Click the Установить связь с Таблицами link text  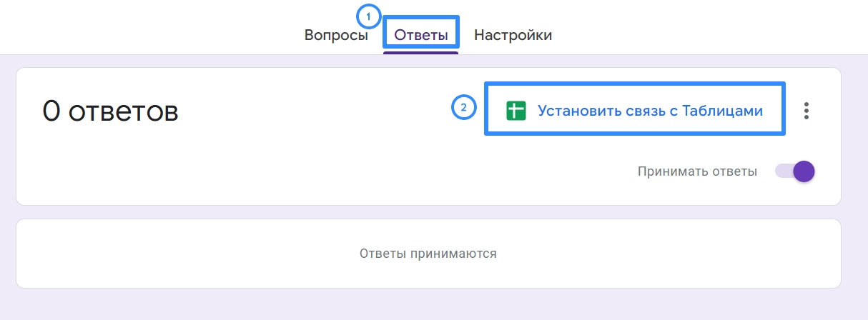tap(650, 111)
